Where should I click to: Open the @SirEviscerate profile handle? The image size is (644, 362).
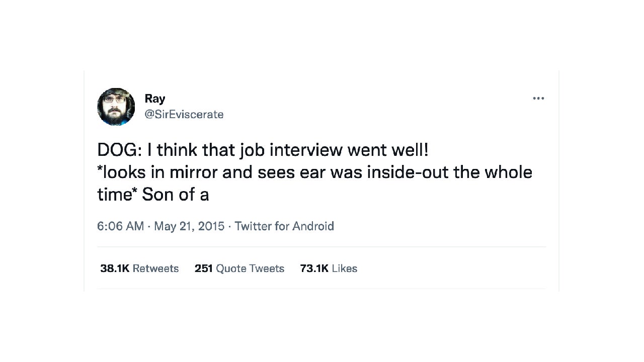184,115
